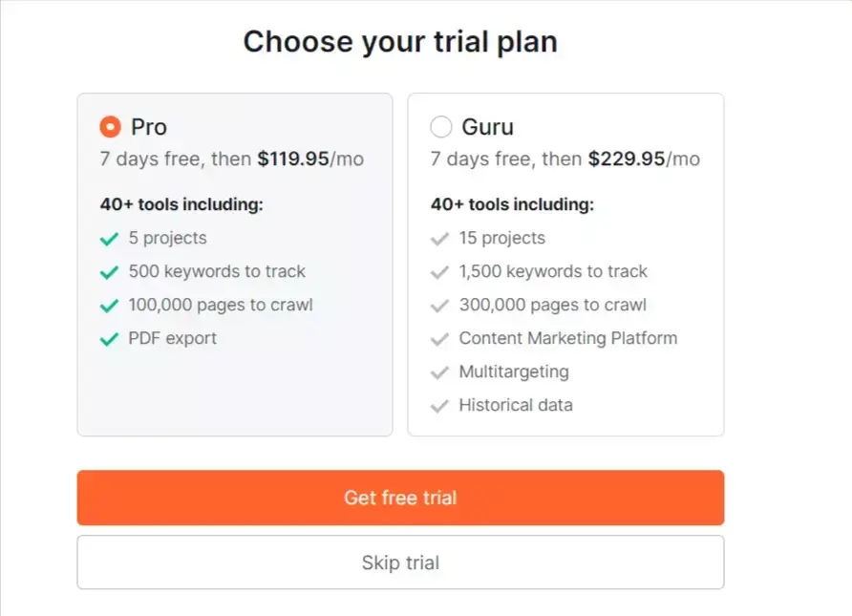Click the checkmark beside Historical data
The width and height of the screenshot is (852, 616).
point(440,405)
